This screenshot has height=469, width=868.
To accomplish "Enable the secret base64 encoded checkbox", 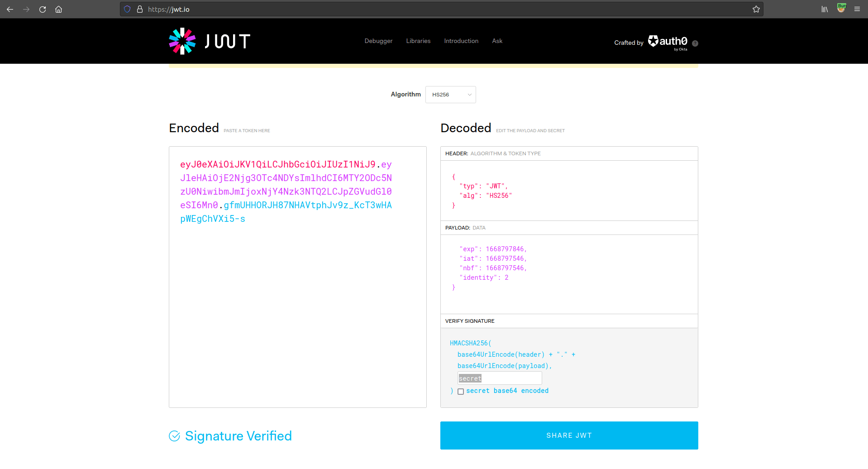I will click(461, 391).
